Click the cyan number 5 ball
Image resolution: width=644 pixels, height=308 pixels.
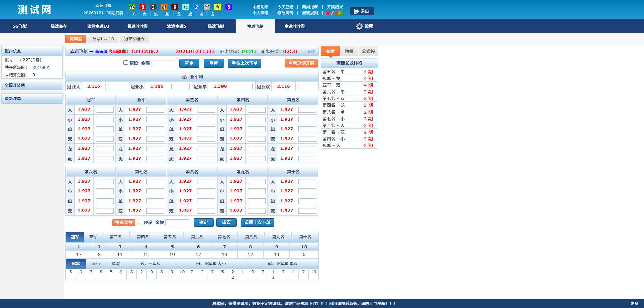point(186,7)
